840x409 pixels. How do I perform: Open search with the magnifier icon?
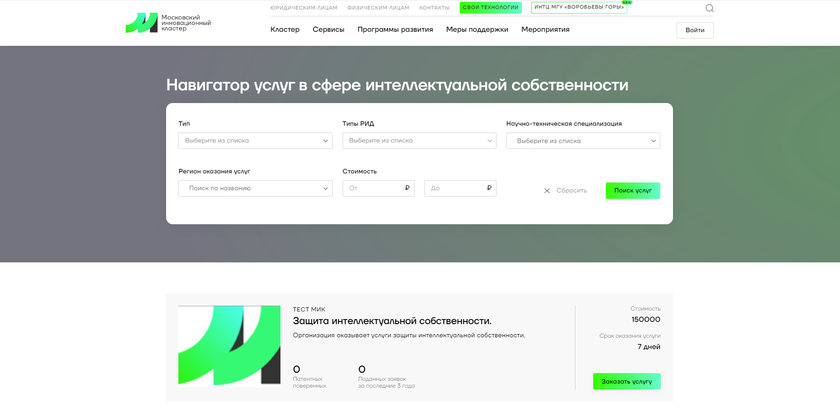tap(709, 8)
